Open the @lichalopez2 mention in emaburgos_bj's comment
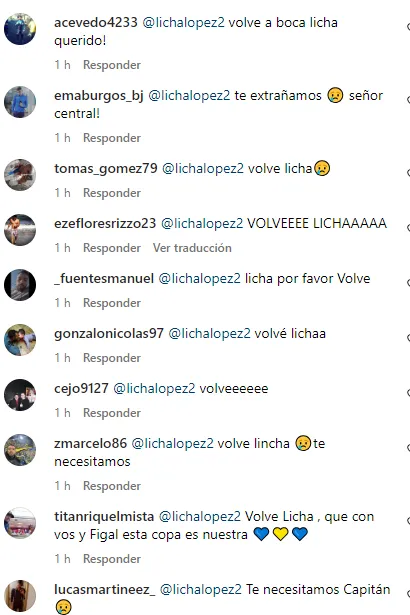410x615 pixels. coord(189,95)
